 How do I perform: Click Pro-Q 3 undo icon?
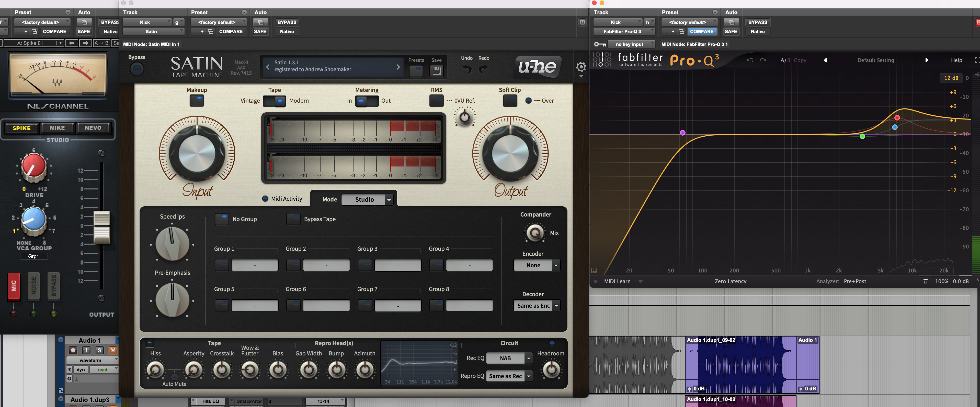[x=750, y=60]
